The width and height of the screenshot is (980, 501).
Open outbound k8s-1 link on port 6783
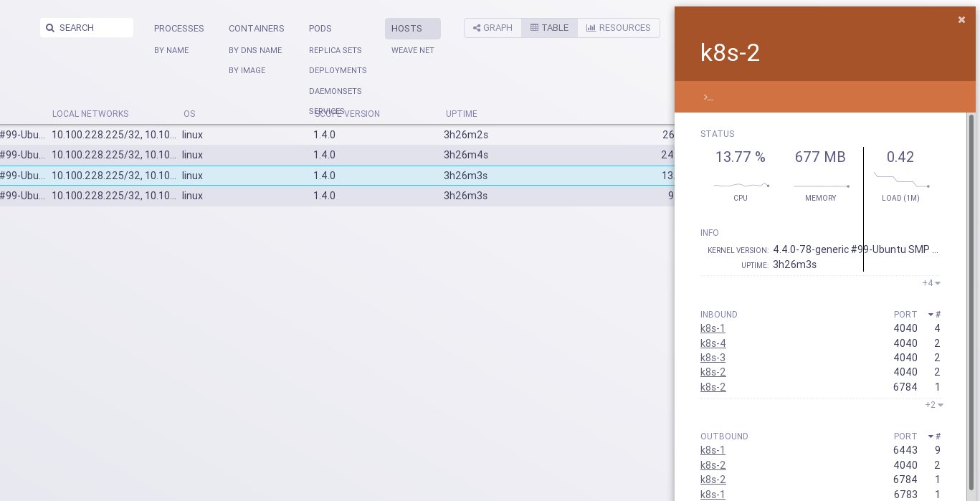click(713, 495)
